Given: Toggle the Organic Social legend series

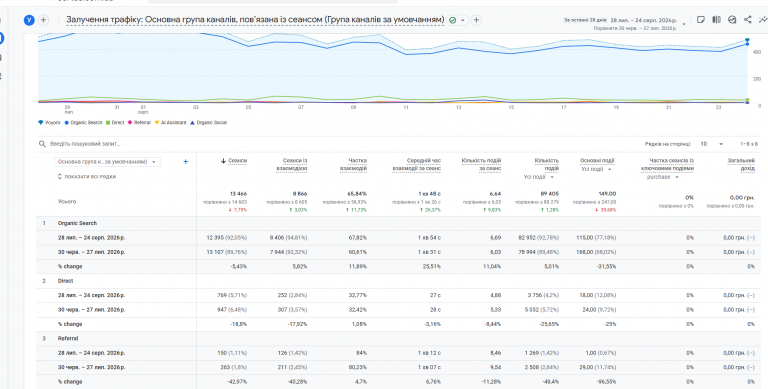Looking at the screenshot, I should click(209, 122).
